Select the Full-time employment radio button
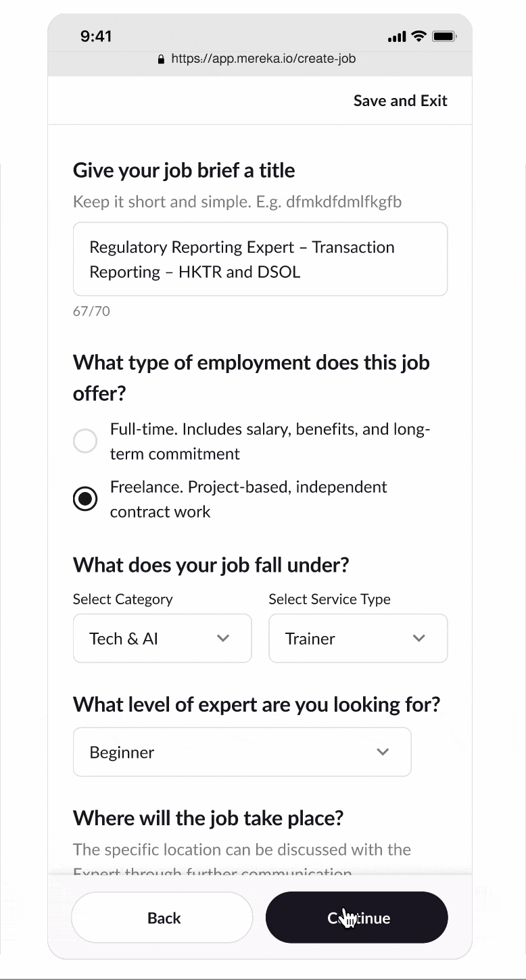Image resolution: width=526 pixels, height=980 pixels. [85, 441]
